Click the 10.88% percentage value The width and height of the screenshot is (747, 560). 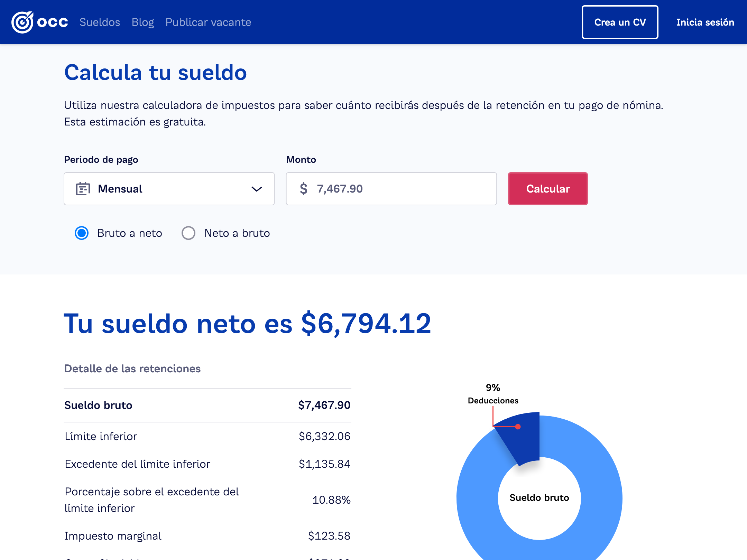331,500
